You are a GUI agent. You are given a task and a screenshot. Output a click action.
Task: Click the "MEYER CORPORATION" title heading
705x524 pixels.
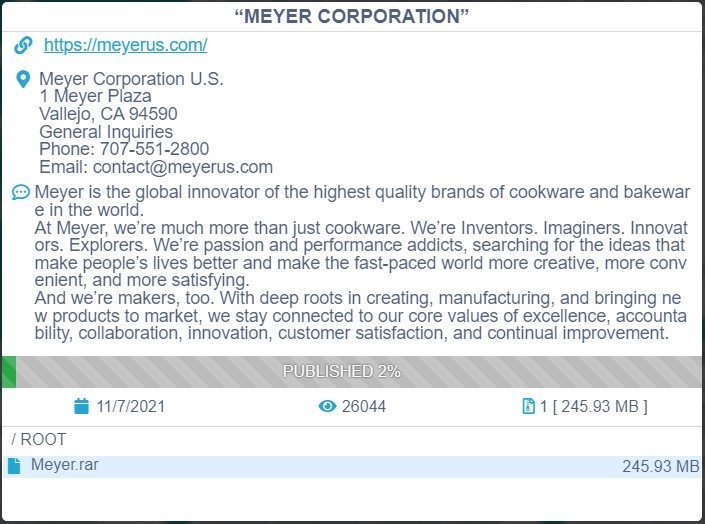(x=352, y=17)
